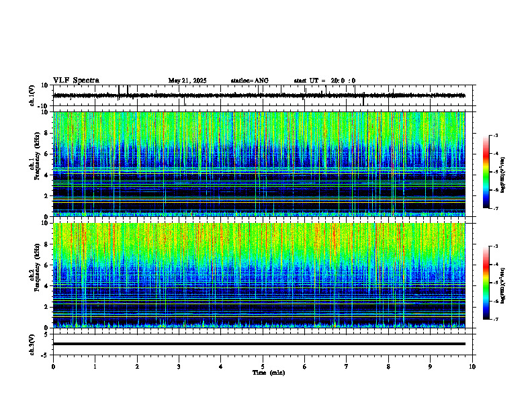Viewport: 532px width, 411px height.
Task: Click the time axis tick label 1
Action: point(95,367)
